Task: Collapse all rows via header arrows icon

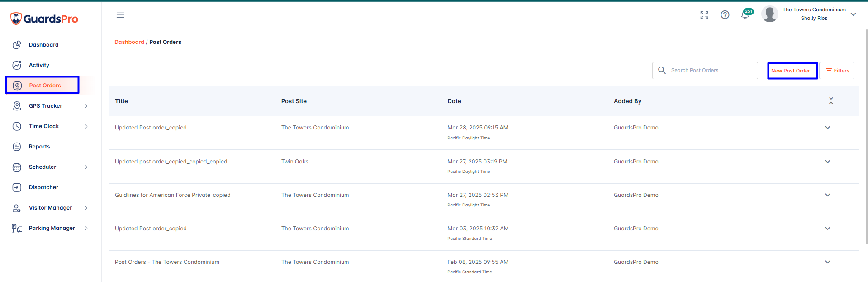Action: [x=831, y=101]
